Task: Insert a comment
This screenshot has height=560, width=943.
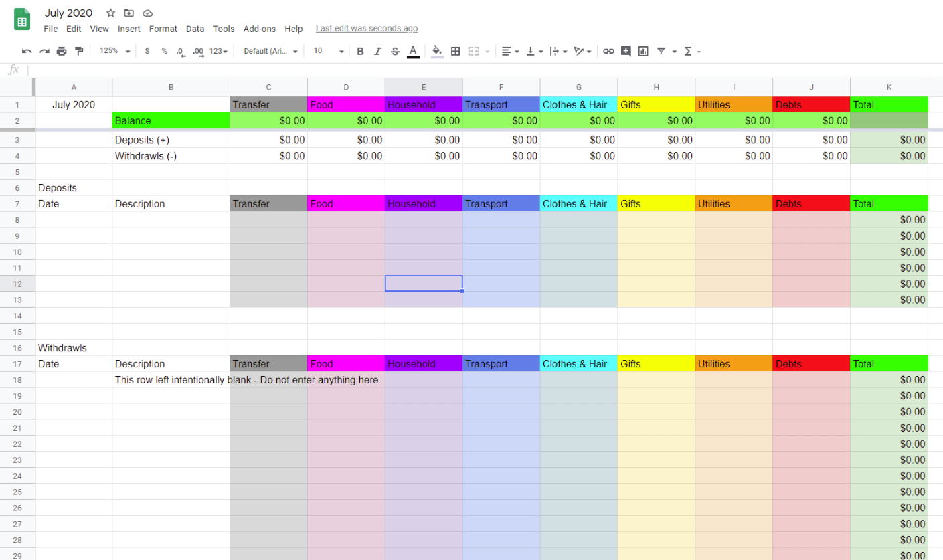Action: (x=626, y=51)
